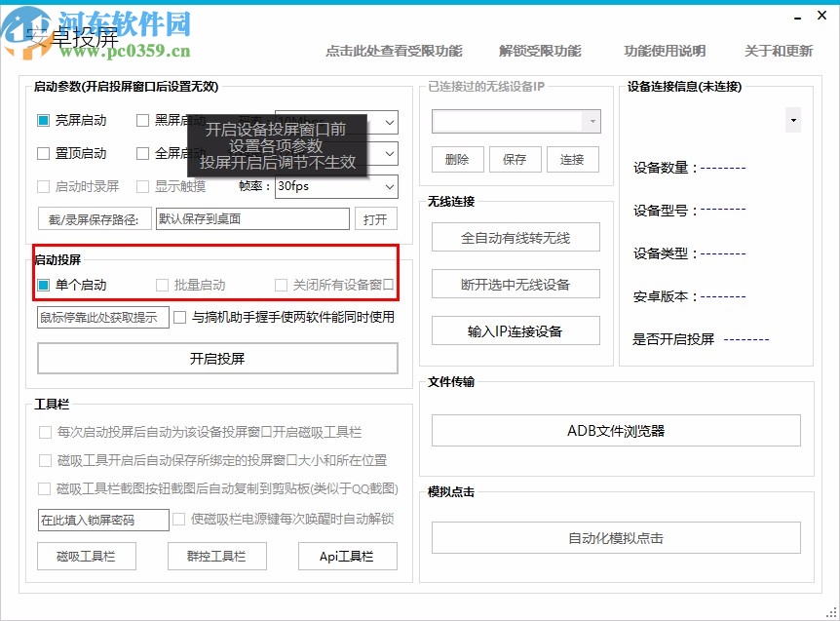Open the 解锁受限功能 menu
840x621 pixels.
click(x=541, y=52)
